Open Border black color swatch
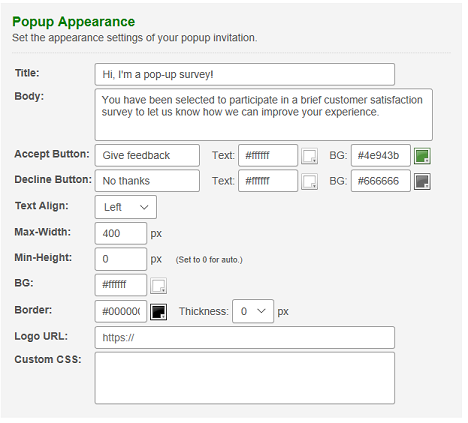 coord(158,312)
